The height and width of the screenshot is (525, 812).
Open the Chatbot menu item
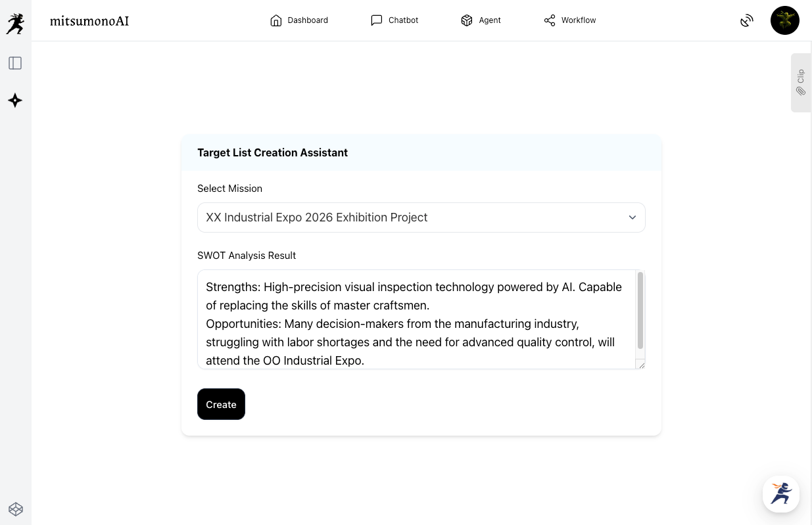394,20
